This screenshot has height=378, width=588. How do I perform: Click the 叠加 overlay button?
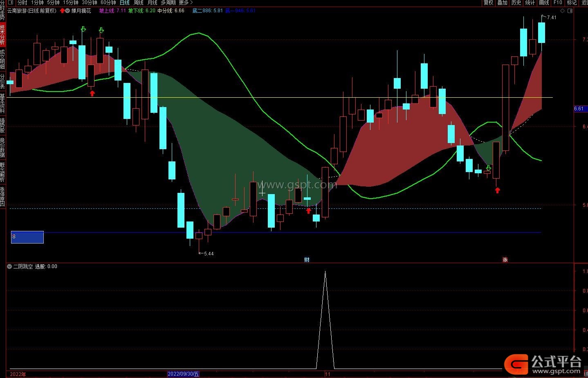pos(502,2)
